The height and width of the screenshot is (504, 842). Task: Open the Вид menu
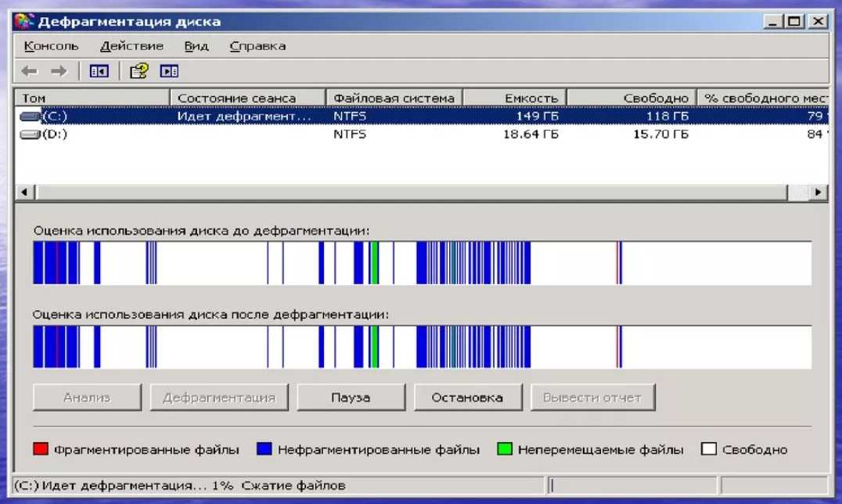(x=196, y=46)
